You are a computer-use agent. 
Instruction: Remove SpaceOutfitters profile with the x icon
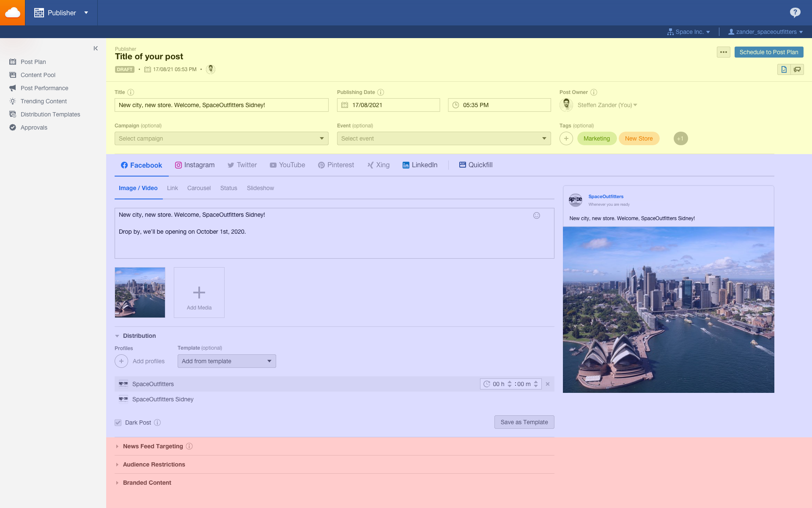tap(548, 384)
